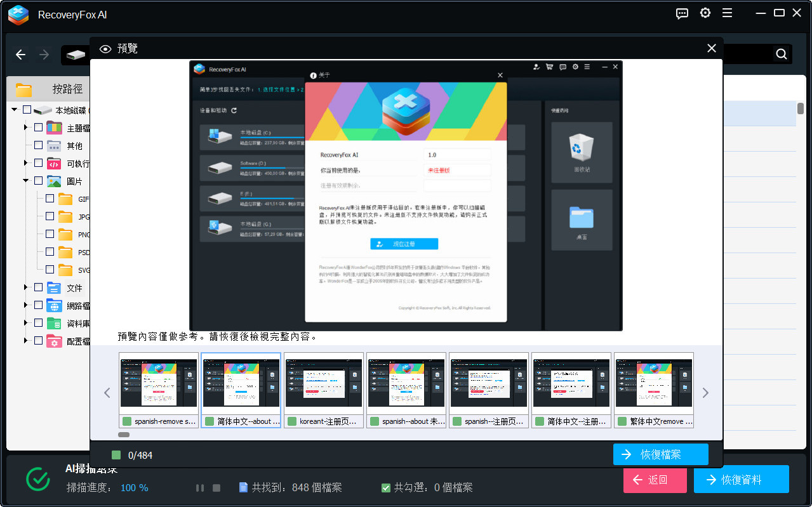Collapse the 圖片 tree node
This screenshot has height=507, width=812.
tap(26, 181)
